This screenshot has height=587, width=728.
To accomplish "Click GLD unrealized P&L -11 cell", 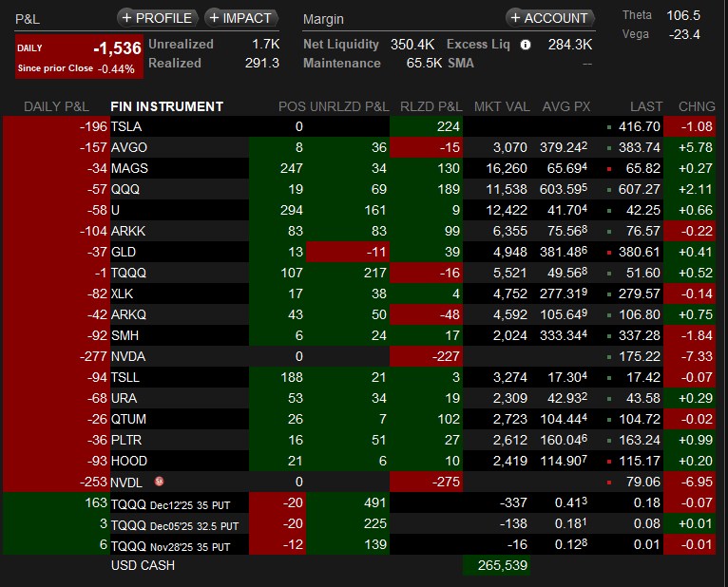I will point(348,252).
